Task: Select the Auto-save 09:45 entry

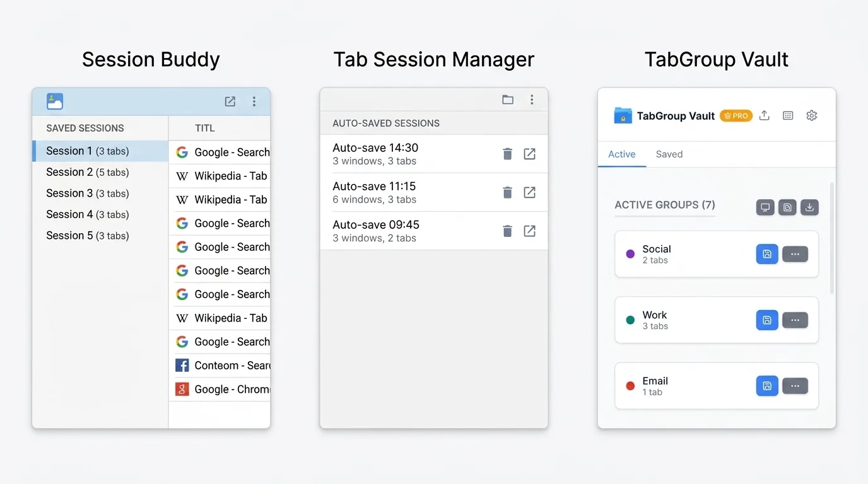Action: coord(434,231)
